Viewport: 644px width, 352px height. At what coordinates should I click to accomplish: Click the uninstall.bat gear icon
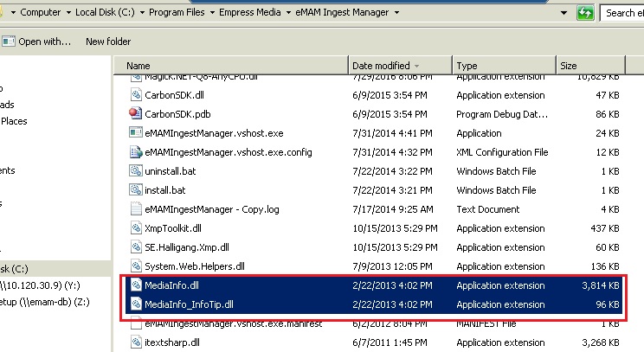click(x=136, y=170)
